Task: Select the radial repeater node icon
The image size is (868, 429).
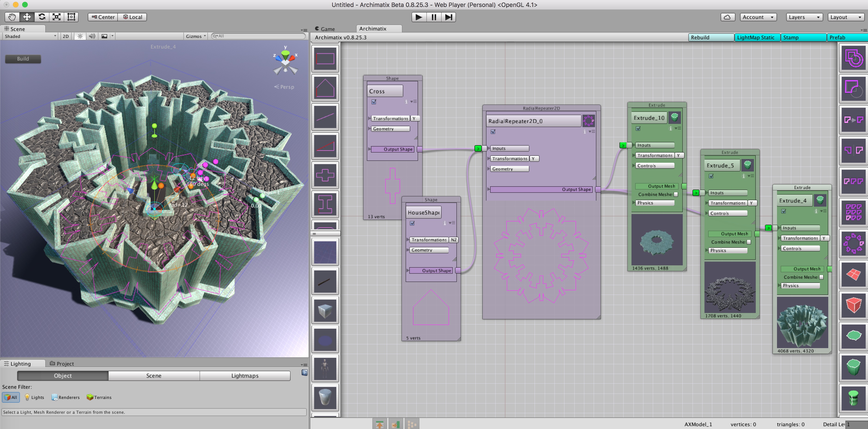Action: coord(853,243)
